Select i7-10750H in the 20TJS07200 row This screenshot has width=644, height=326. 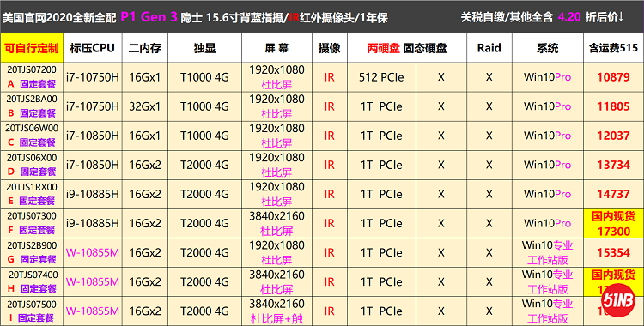tap(93, 77)
